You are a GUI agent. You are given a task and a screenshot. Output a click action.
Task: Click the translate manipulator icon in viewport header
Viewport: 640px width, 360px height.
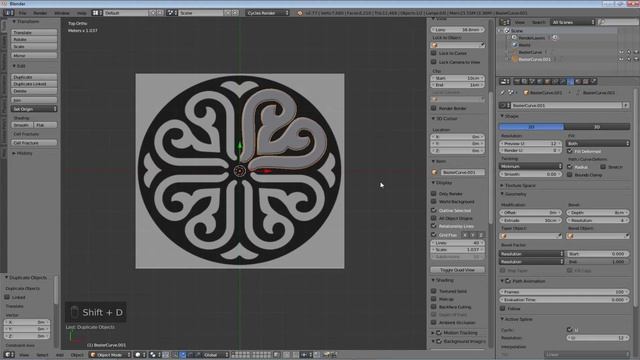182,355
